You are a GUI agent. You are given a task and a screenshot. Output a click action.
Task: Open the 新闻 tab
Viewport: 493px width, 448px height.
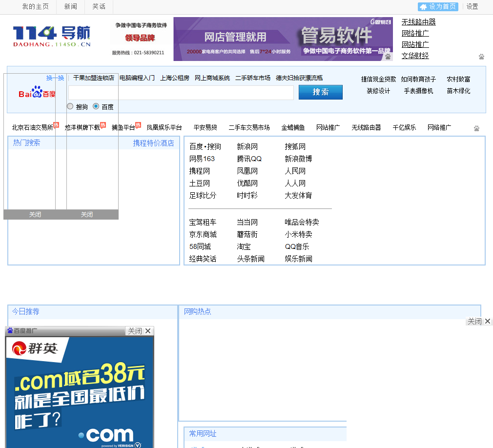click(71, 7)
